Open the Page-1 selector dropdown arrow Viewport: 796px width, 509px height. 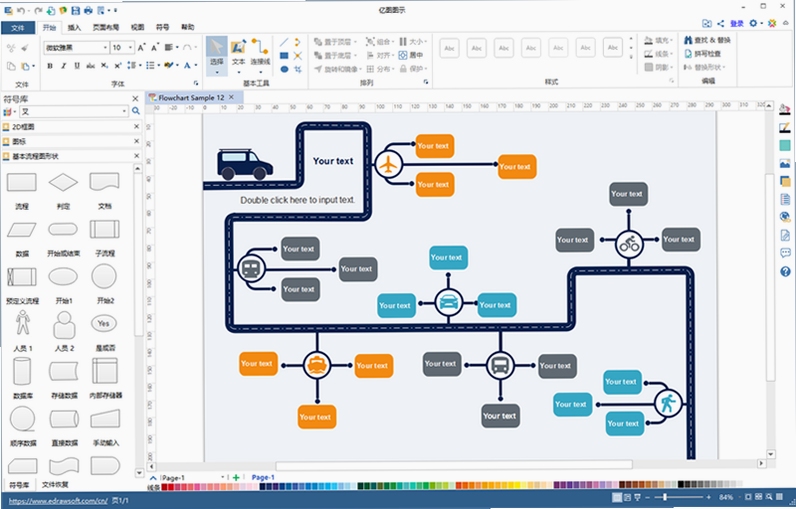pyautogui.click(x=222, y=478)
